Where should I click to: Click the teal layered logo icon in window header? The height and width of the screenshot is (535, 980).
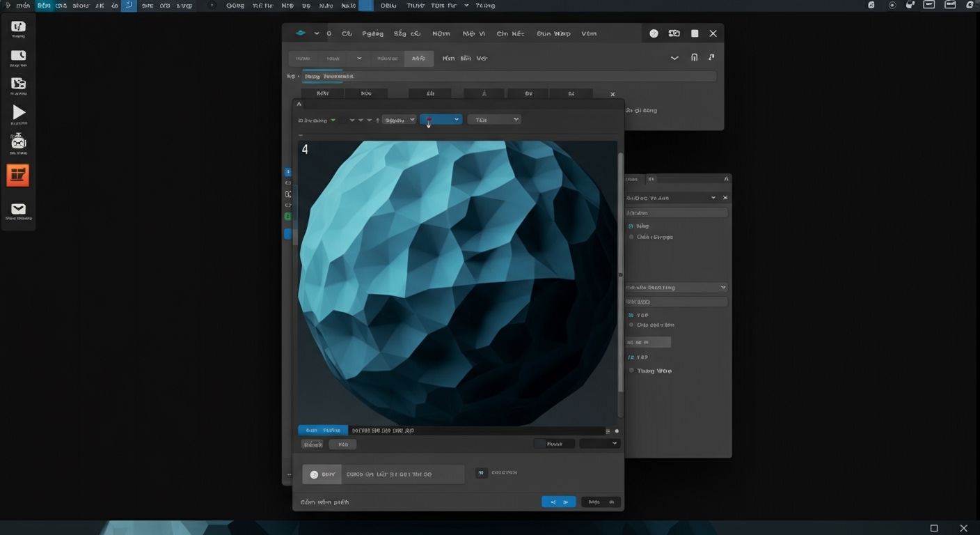point(301,33)
